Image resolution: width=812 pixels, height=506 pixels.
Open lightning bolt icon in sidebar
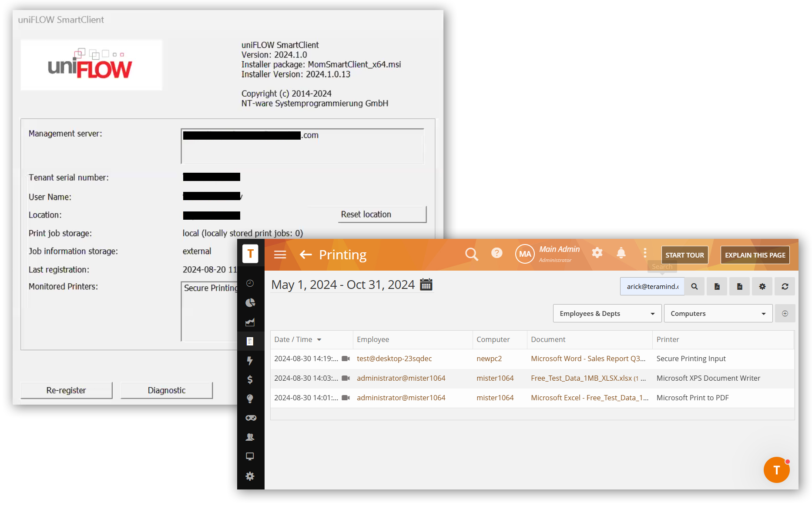250,360
